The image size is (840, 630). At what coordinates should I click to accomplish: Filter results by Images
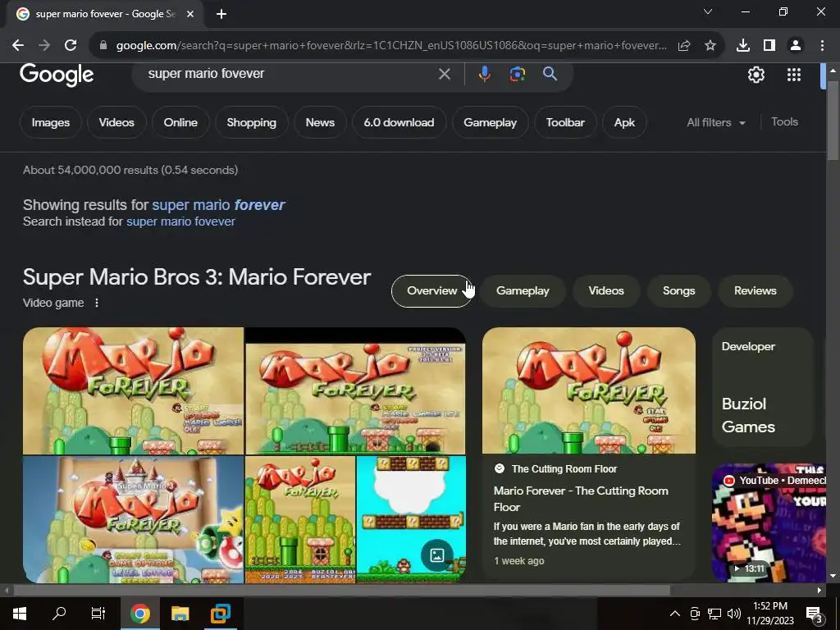point(50,122)
